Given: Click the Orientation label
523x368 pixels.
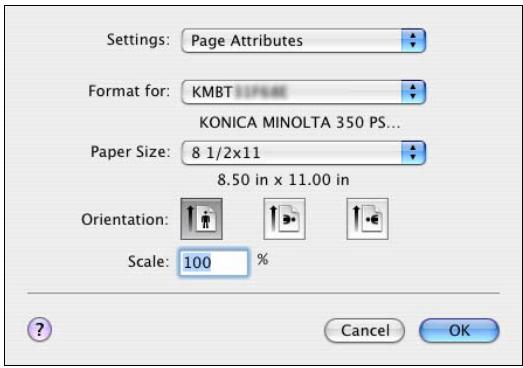Looking at the screenshot, I should pos(125,220).
